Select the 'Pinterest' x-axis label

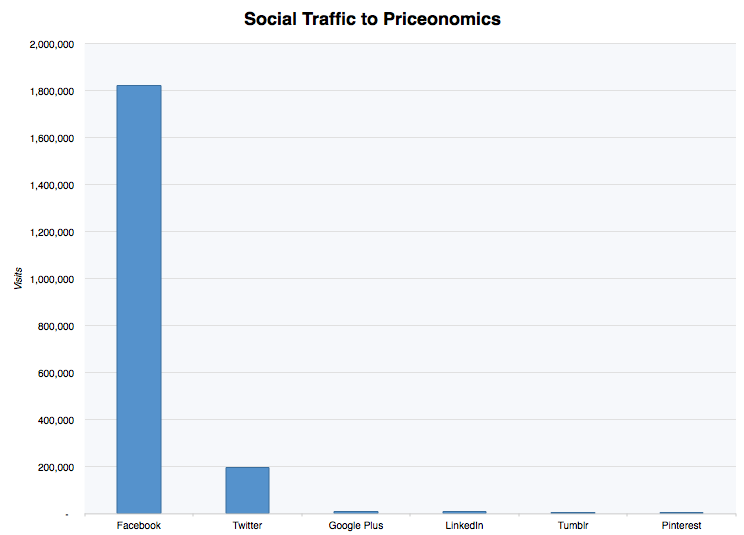pos(681,525)
